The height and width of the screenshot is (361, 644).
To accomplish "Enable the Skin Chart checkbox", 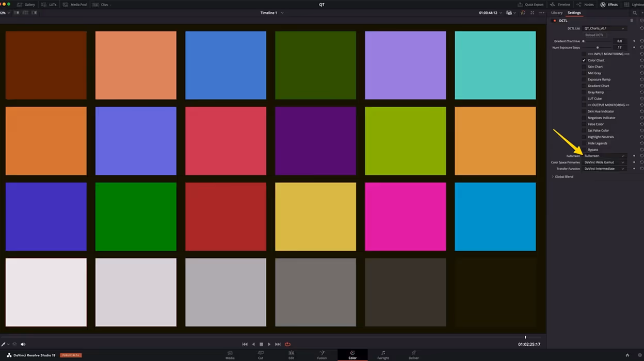I will point(584,67).
